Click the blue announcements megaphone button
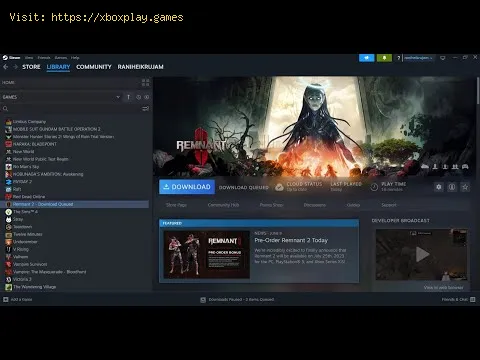 coord(367,58)
